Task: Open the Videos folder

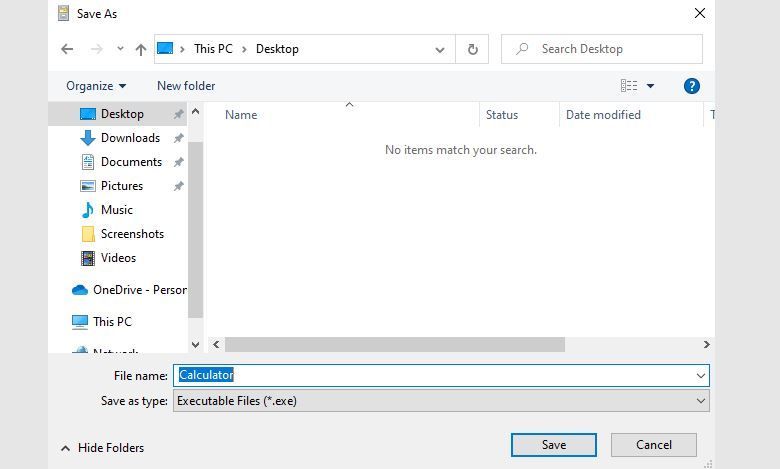Action: 117,258
